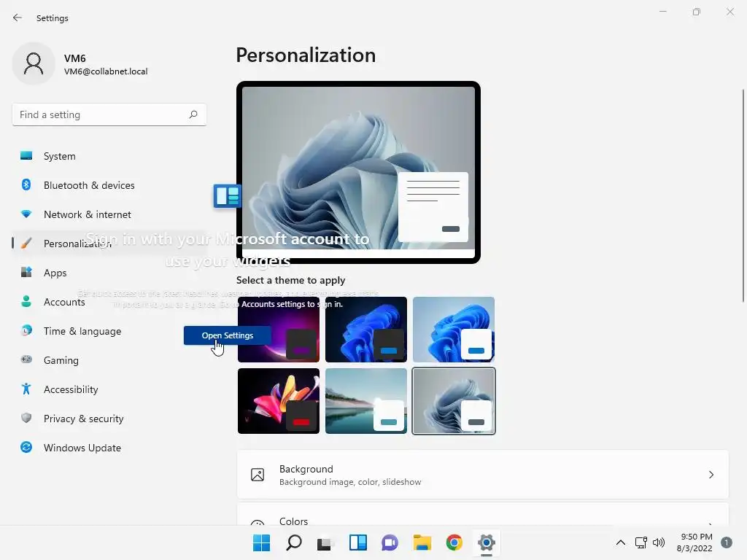Apply the dark blue bloom theme

366,330
